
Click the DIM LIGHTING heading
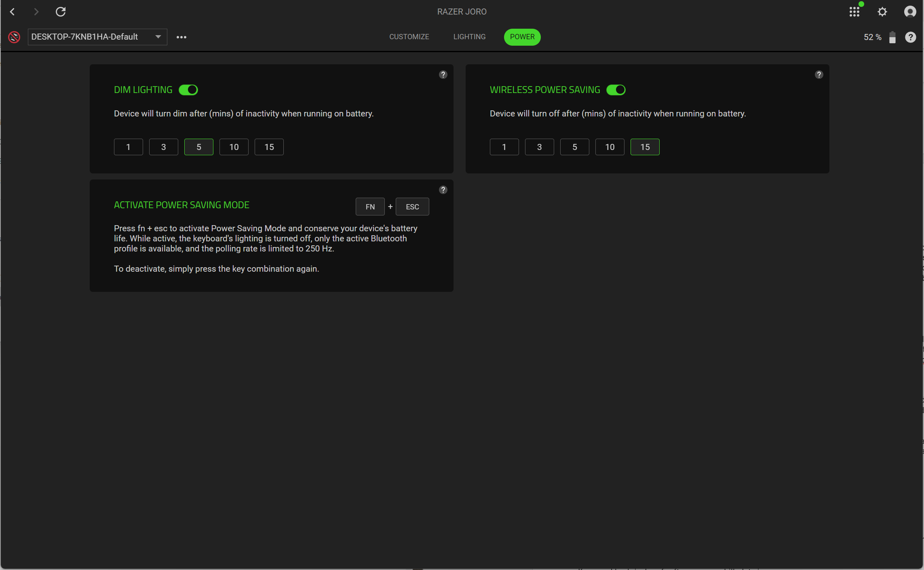tap(143, 90)
